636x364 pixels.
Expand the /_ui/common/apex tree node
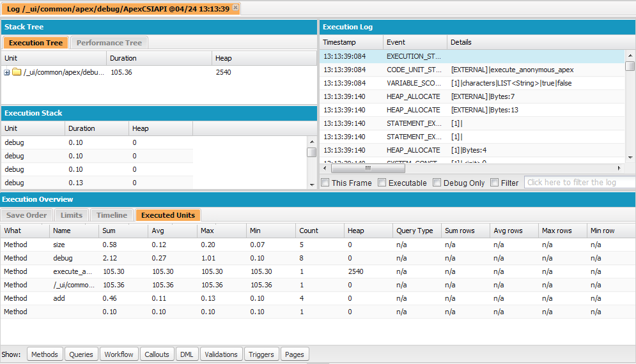(7, 72)
